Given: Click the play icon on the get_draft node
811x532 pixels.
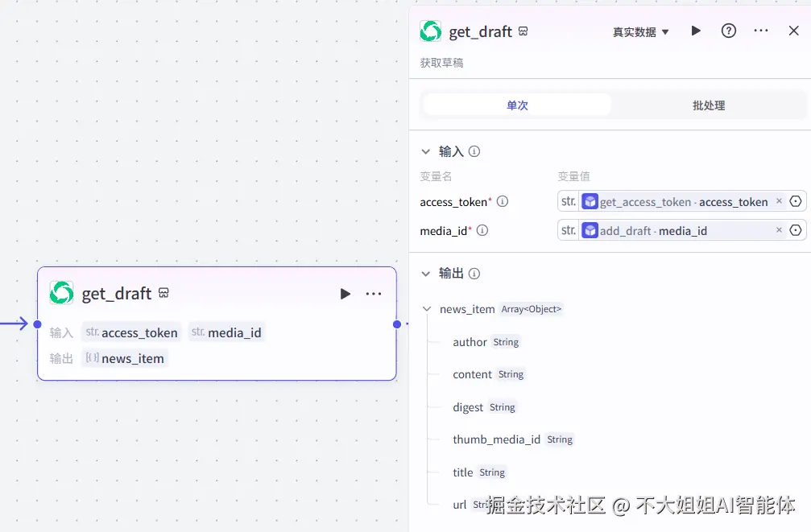Looking at the screenshot, I should tap(346, 294).
